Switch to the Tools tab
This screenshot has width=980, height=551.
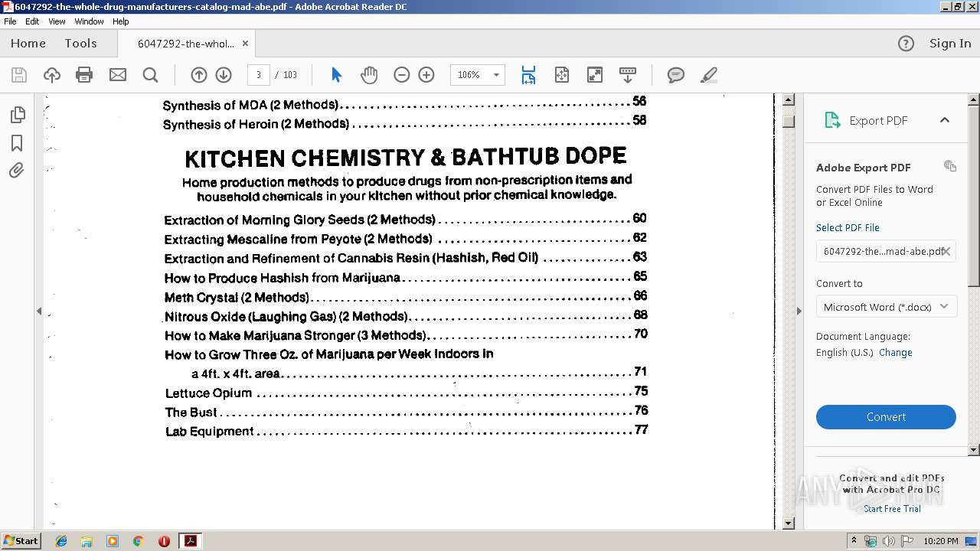pos(80,44)
